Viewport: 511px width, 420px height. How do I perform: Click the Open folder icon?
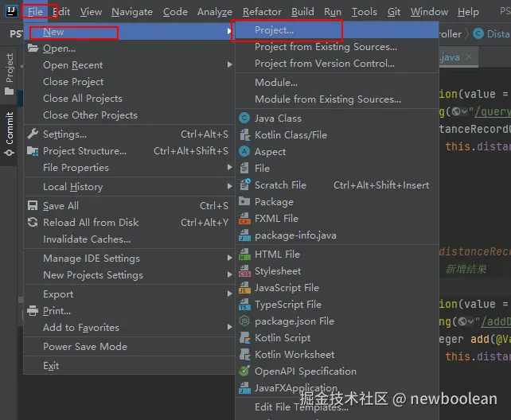[x=33, y=49]
